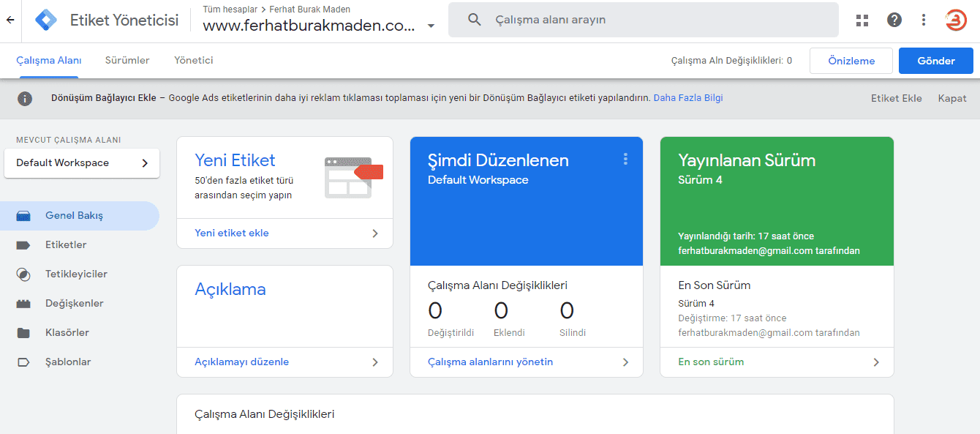Expand the container name dropdown arrow
Screen dimensions: 980x434
[x=431, y=23]
